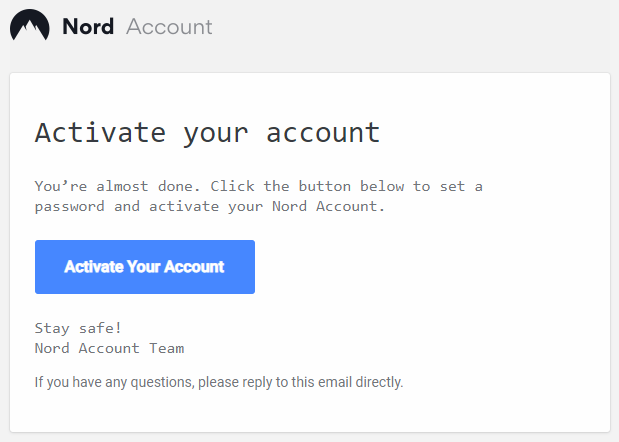Click the bold "Nord" wordmark in header
Screen dimensions: 619x442
(x=88, y=27)
